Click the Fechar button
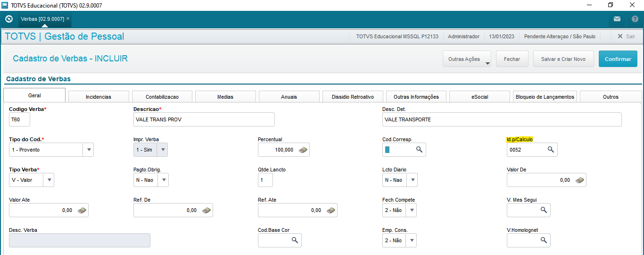 click(x=512, y=59)
